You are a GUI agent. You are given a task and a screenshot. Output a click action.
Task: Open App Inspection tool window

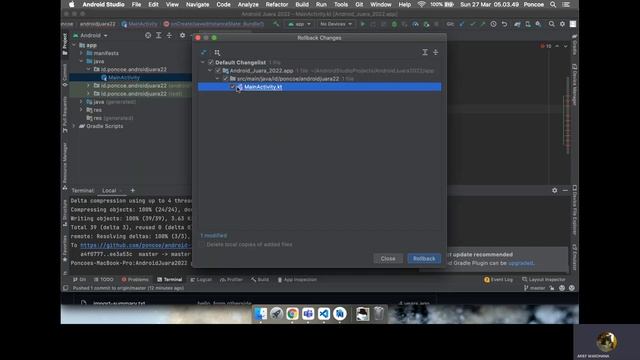[297, 280]
